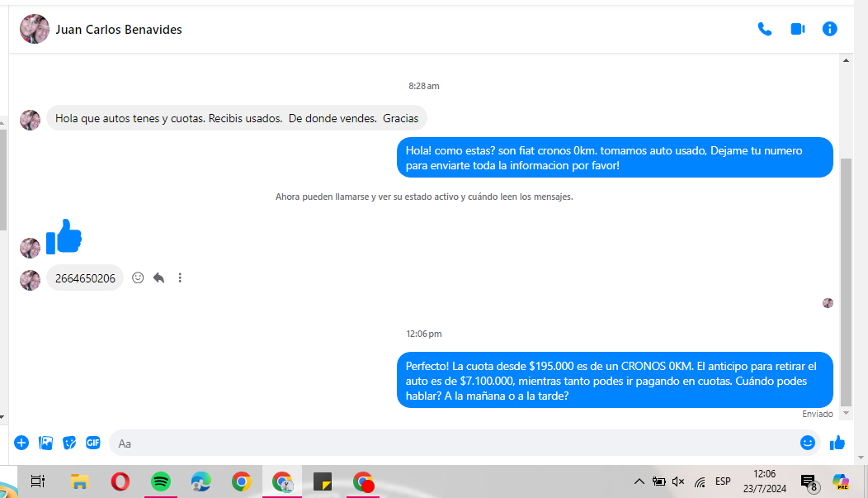The width and height of the screenshot is (868, 498).
Task: Open Task View in the taskbar
Action: (x=38, y=481)
